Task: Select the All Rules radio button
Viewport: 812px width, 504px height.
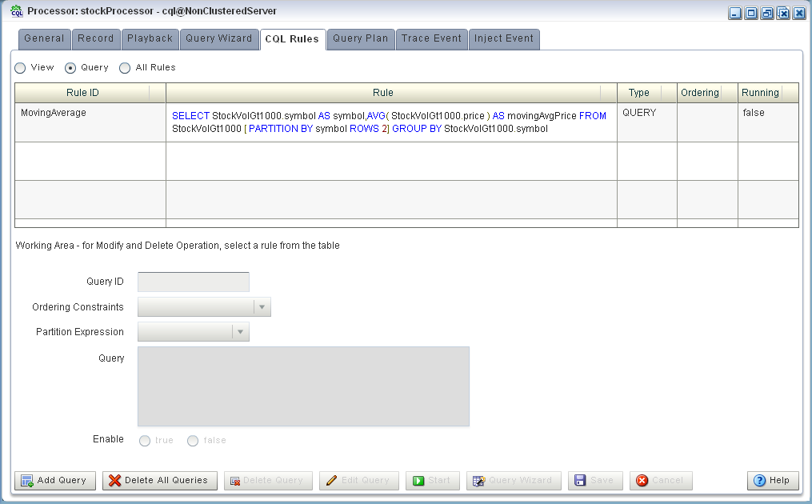Action: click(x=124, y=67)
